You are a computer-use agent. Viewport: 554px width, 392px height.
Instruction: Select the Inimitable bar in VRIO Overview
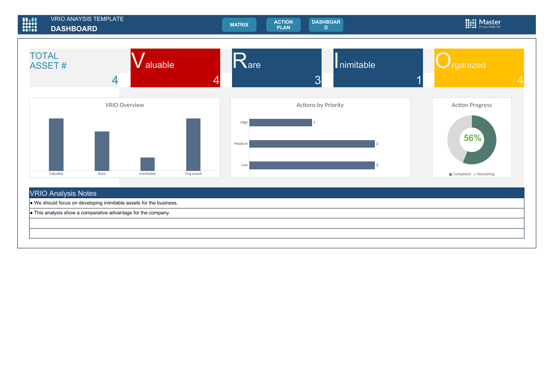pos(148,164)
